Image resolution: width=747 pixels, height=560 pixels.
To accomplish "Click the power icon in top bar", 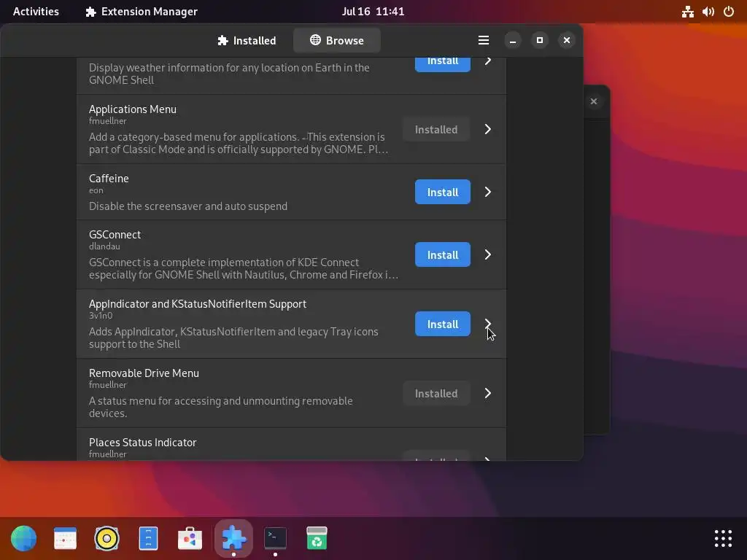I will tap(729, 12).
